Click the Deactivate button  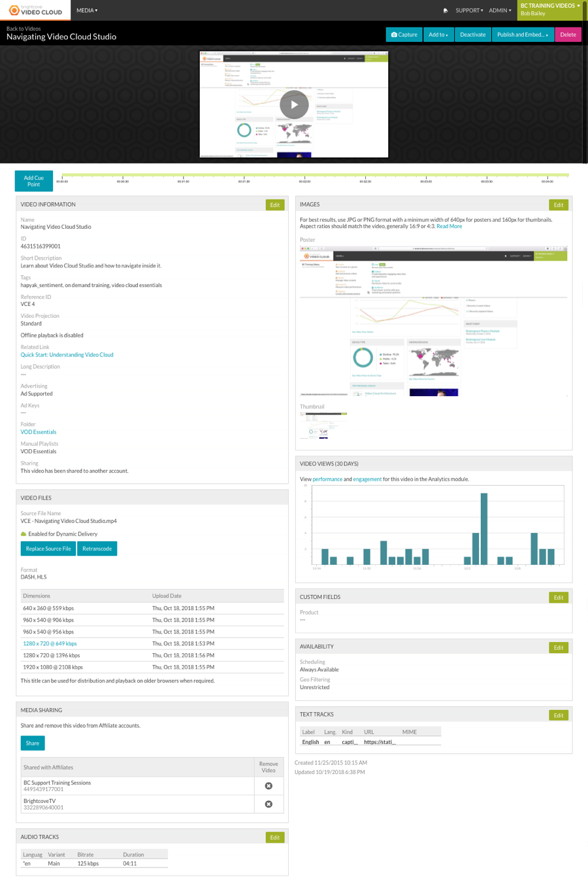(x=472, y=35)
